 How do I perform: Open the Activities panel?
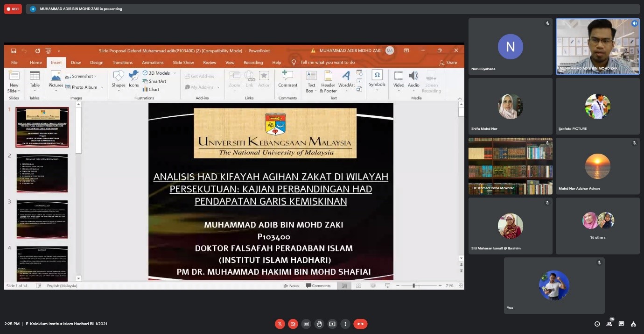633,324
